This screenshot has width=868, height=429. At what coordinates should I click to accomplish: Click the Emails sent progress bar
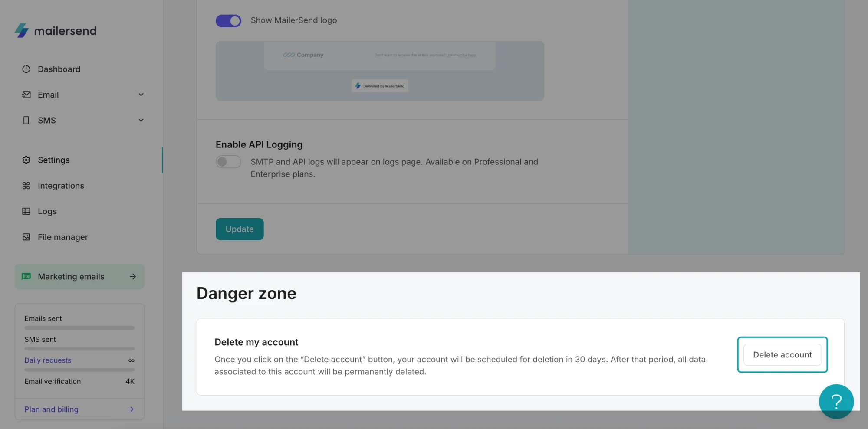(79, 328)
